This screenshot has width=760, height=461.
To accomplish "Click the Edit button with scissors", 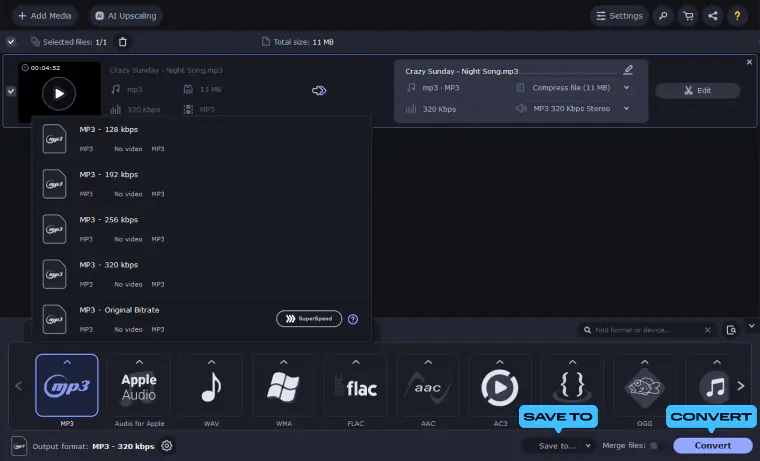I will click(x=697, y=91).
